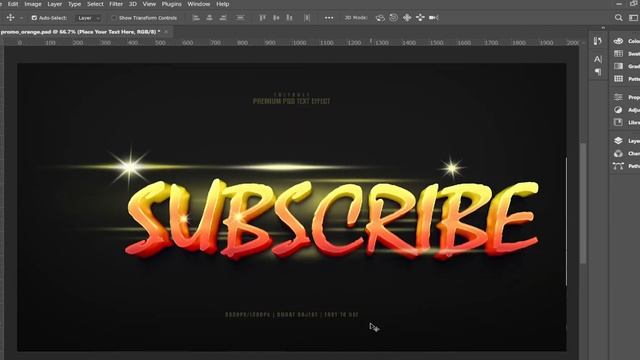640x360 pixels.
Task: Open the Adjustments panel
Action: (626, 110)
